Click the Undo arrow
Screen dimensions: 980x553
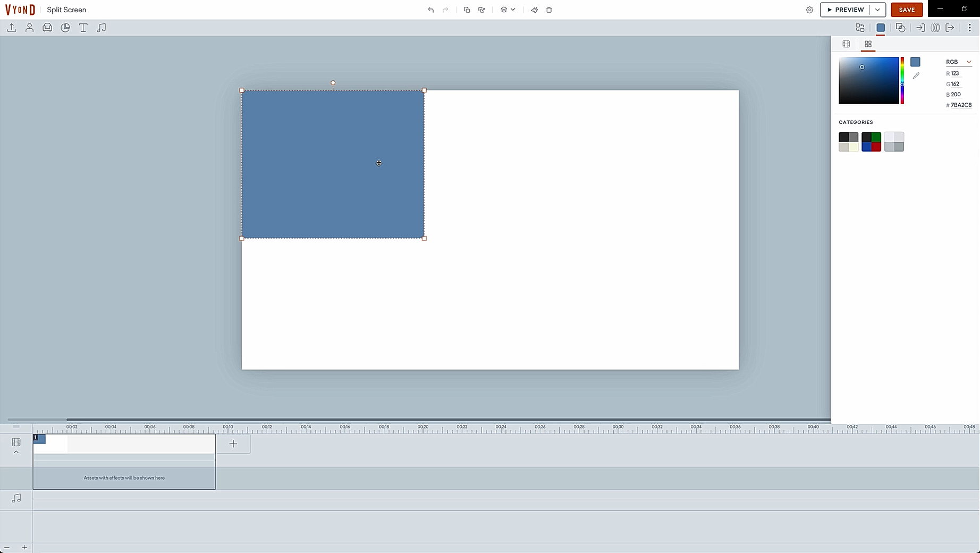(430, 10)
